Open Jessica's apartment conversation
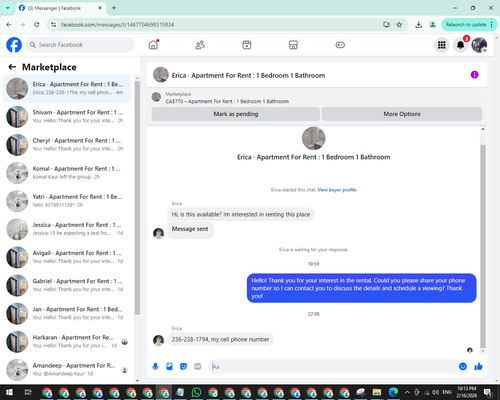 tap(67, 229)
